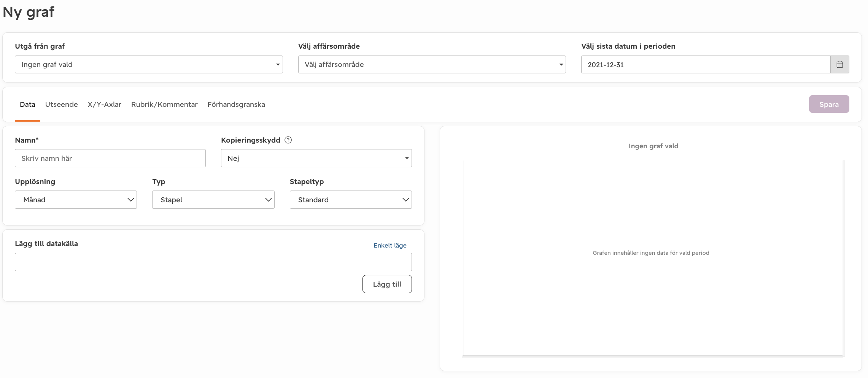Click the Lägg till datakälla heading

click(46, 243)
